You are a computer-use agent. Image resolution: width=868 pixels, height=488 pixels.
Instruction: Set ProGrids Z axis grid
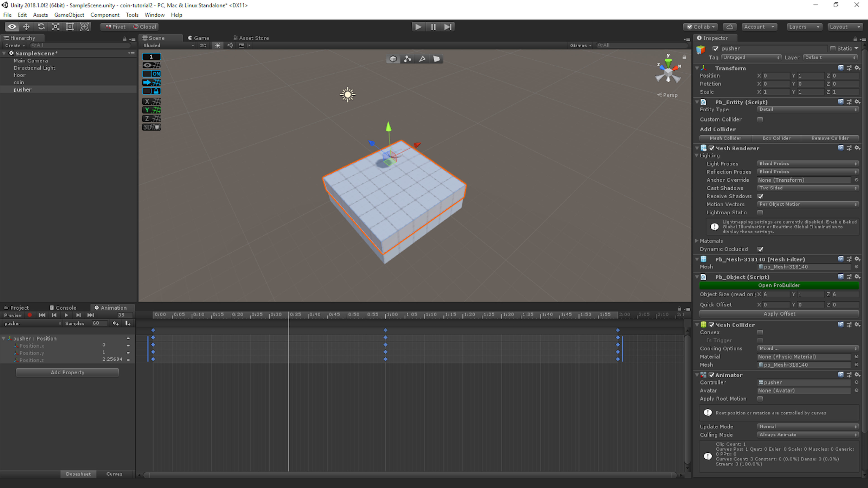point(151,119)
